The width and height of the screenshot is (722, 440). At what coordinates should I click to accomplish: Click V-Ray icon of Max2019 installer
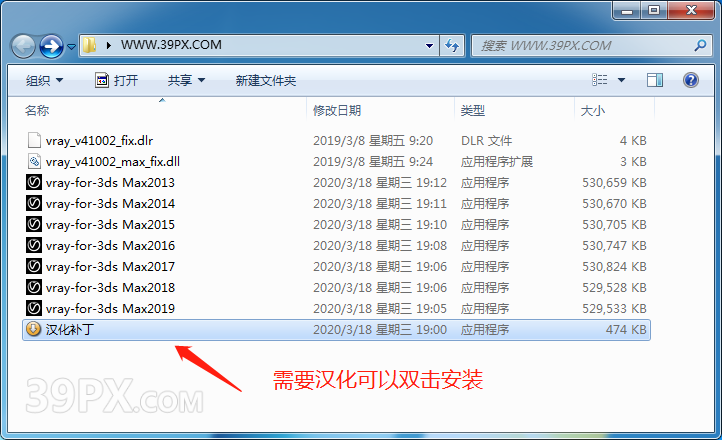pyautogui.click(x=34, y=308)
